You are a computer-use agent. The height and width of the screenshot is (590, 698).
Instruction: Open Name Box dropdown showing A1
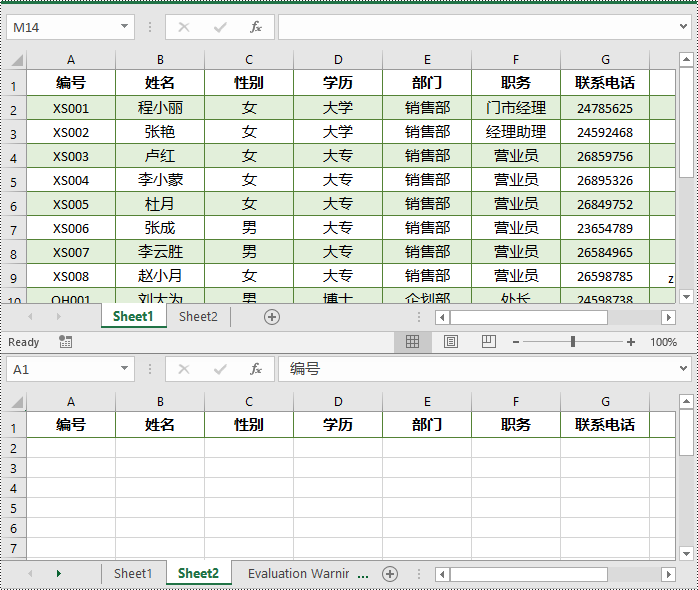pyautogui.click(x=124, y=368)
